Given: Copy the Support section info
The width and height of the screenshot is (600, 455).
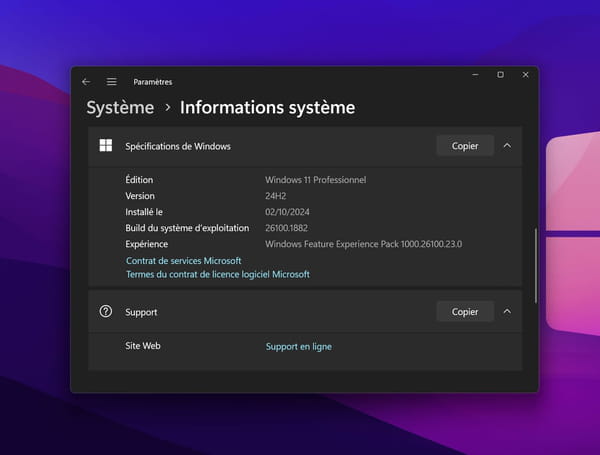Looking at the screenshot, I should 465,312.
